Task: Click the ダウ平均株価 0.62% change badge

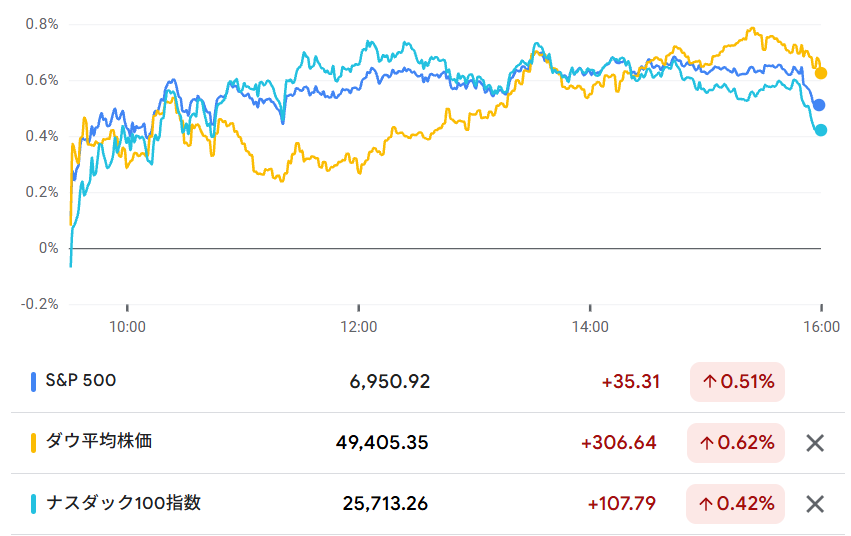Action: pyautogui.click(x=737, y=443)
